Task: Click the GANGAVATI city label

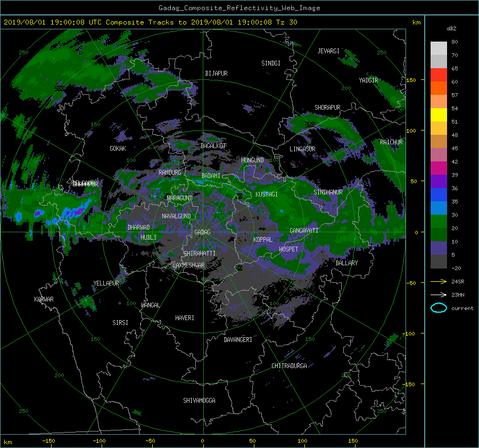Action: pos(304,230)
